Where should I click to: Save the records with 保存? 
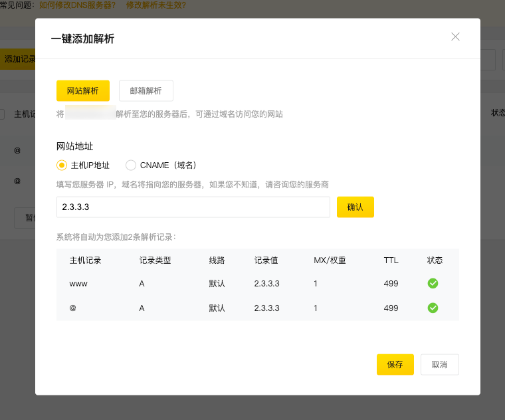[395, 364]
